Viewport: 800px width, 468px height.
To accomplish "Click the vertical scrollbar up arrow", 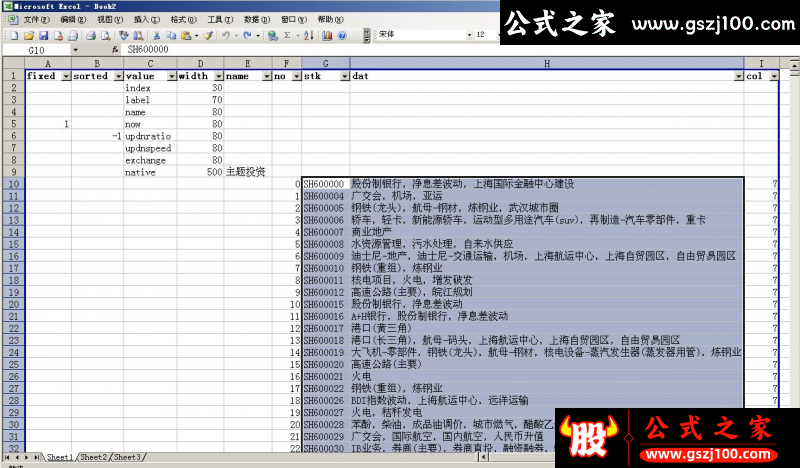I will click(794, 64).
